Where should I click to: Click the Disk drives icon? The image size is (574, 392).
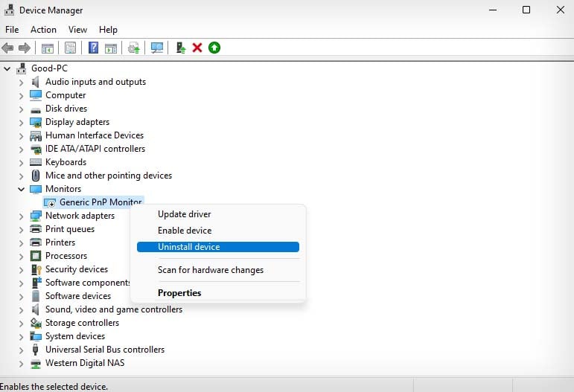click(x=36, y=109)
